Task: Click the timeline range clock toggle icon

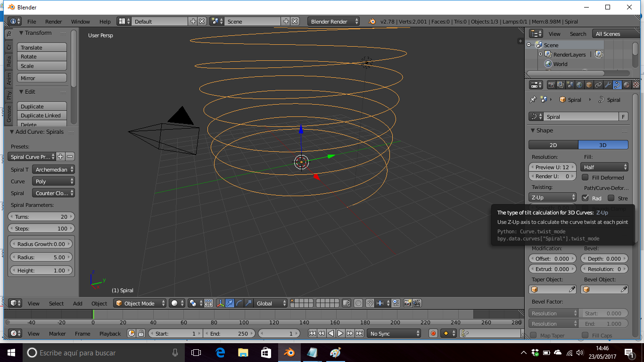Action: (131, 333)
